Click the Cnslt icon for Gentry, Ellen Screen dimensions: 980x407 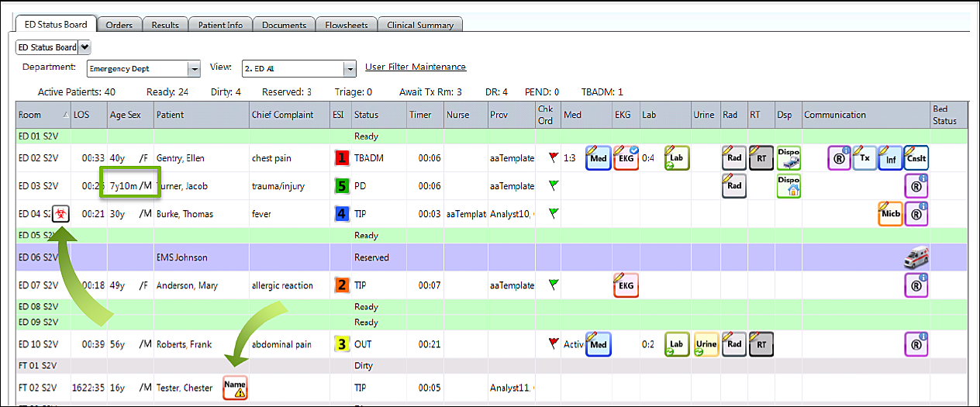(x=916, y=158)
